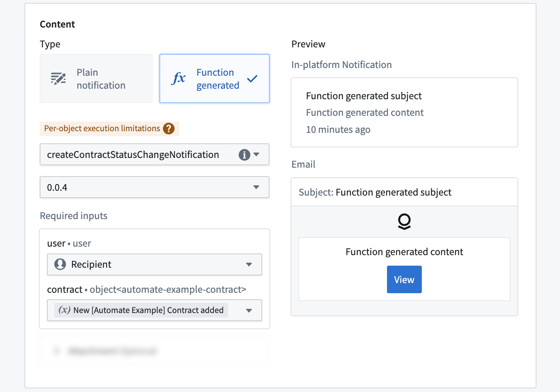Click the 'user • user' input label

(69, 243)
